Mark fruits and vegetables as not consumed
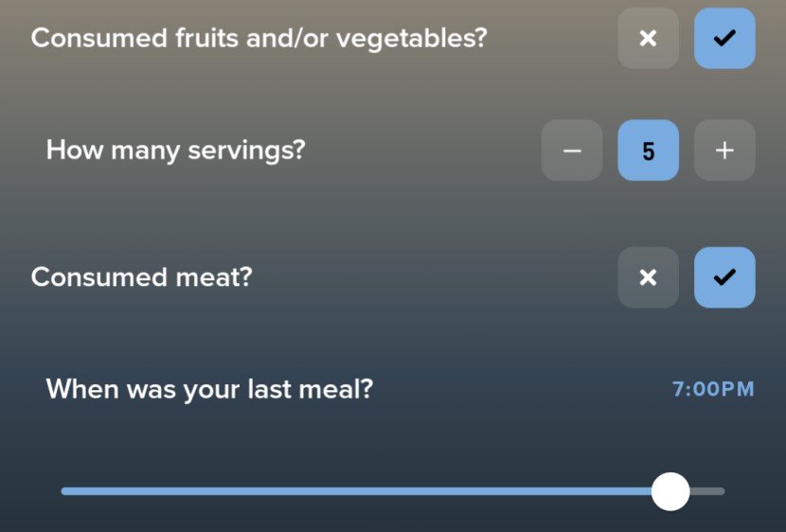 point(648,39)
